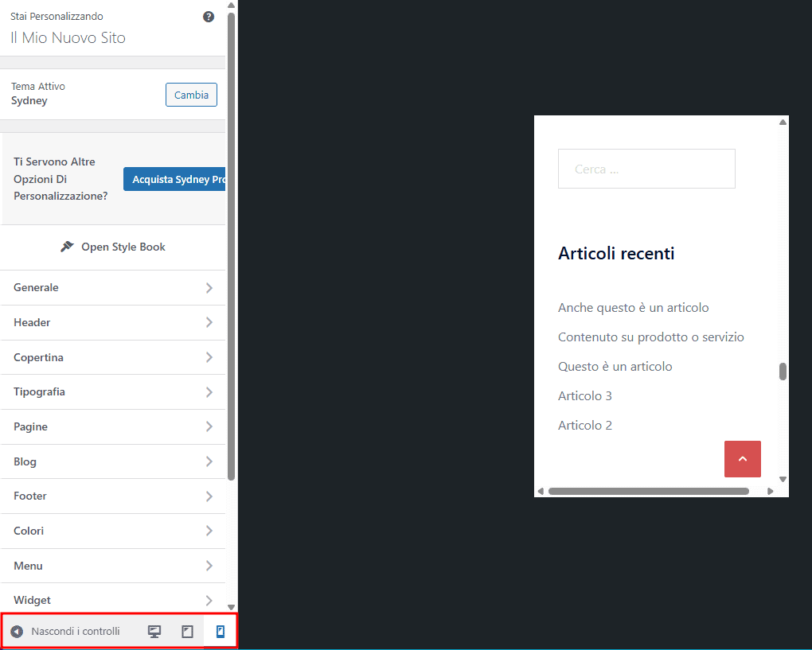Open the article Articolo 3
812x650 pixels.
tap(584, 395)
